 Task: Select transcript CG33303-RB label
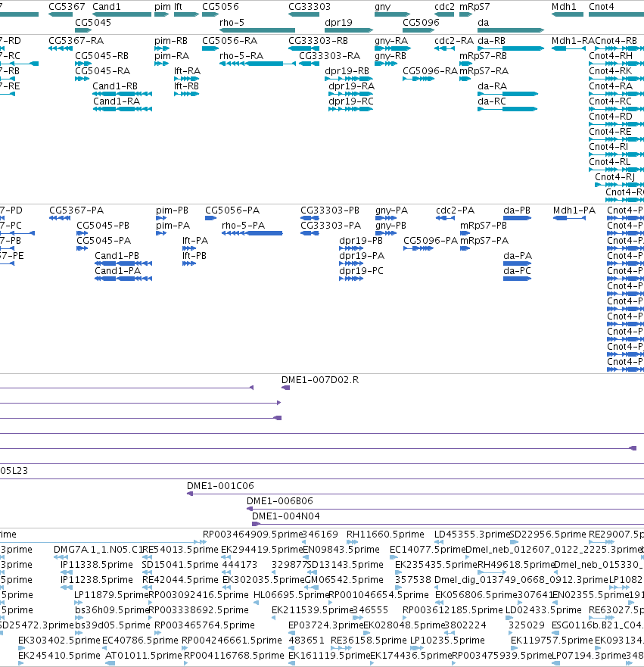pyautogui.click(x=318, y=40)
